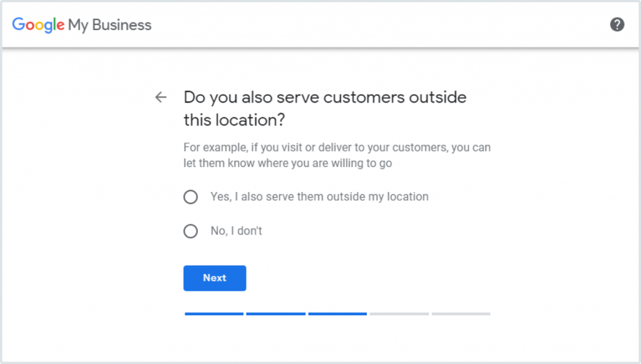This screenshot has width=641, height=364.
Task: Click the 'Yes, I also serve them outside my location' label
Action: click(x=319, y=196)
